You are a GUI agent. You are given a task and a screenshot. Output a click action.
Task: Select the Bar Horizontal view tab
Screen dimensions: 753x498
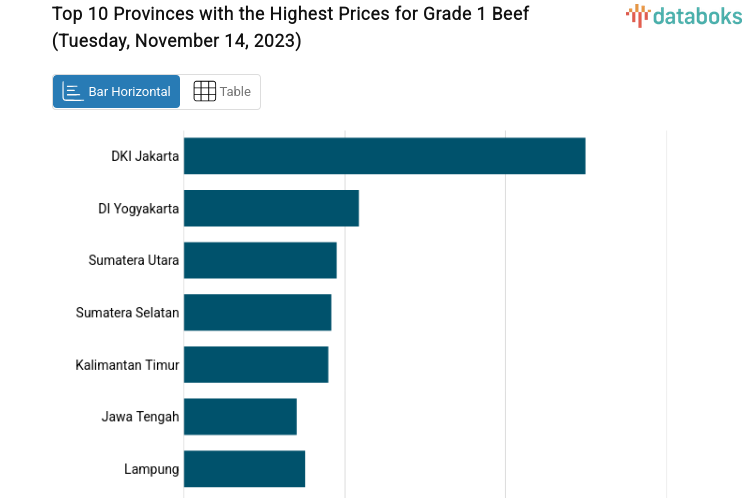coord(117,92)
